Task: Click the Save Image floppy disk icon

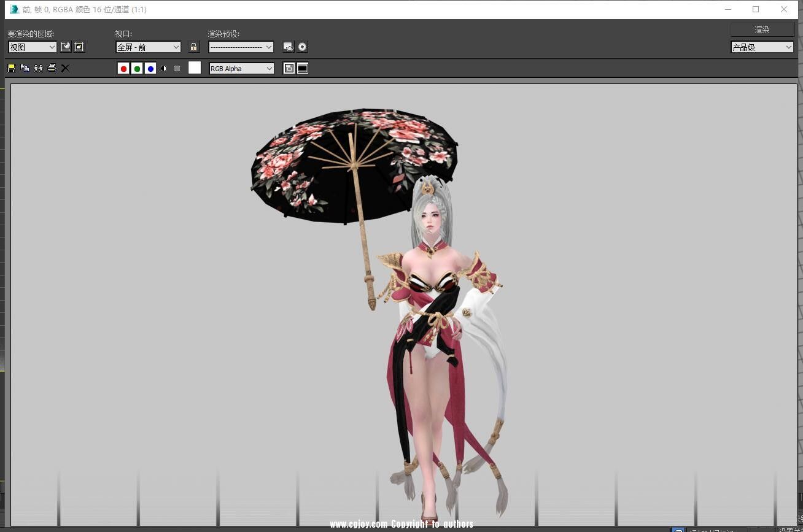Action: 11,68
